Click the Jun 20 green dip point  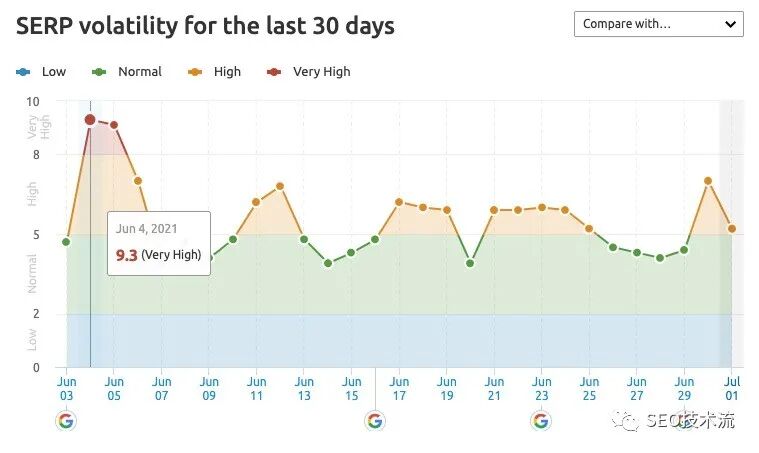click(470, 263)
